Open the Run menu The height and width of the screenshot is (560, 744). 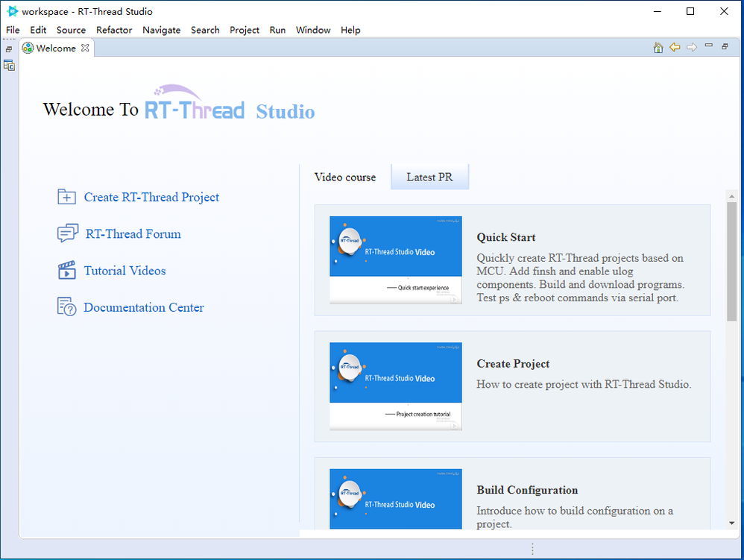tap(277, 30)
